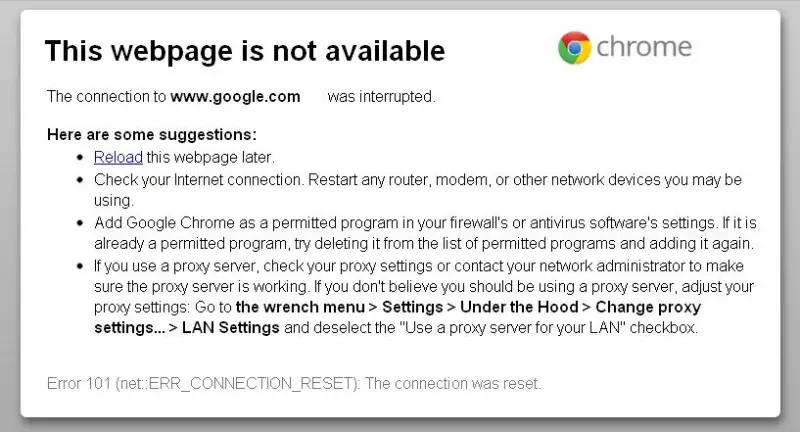This screenshot has width=800, height=432.
Task: Click the bullet beside the proxy server suggestion
Action: point(81,266)
